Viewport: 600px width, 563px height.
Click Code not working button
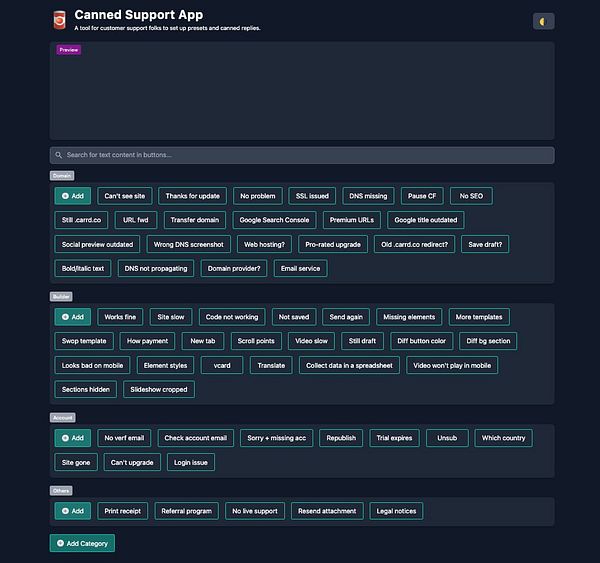click(x=232, y=317)
